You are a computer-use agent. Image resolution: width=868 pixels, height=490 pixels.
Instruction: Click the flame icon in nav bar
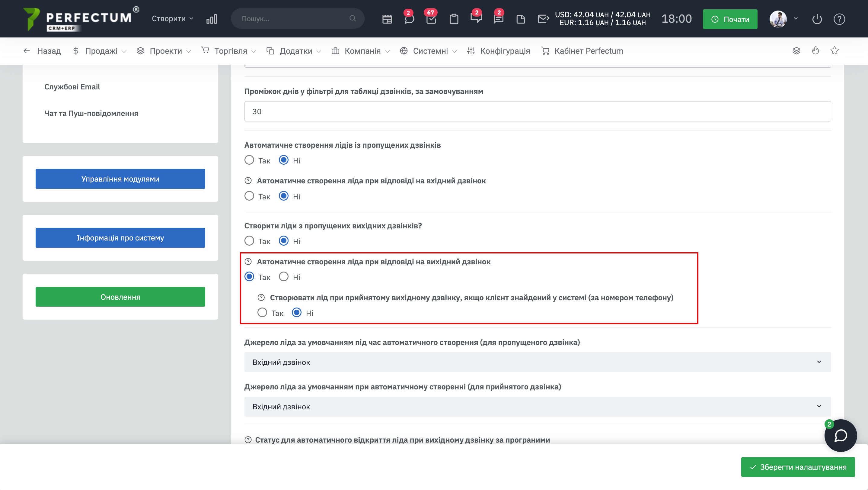click(x=815, y=50)
